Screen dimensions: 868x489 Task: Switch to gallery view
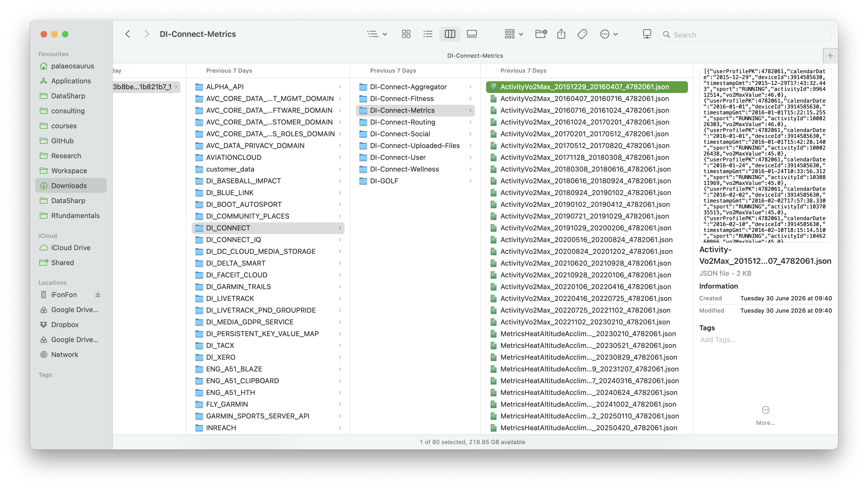tap(472, 34)
